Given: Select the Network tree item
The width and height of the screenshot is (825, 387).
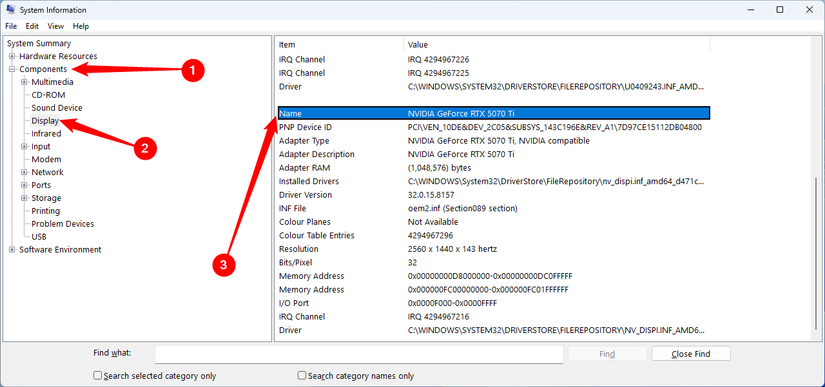Looking at the screenshot, I should click(47, 172).
